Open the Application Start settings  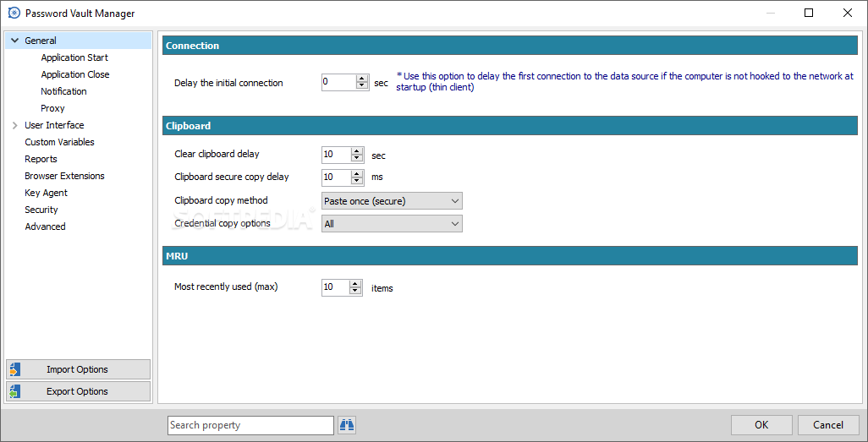point(74,57)
